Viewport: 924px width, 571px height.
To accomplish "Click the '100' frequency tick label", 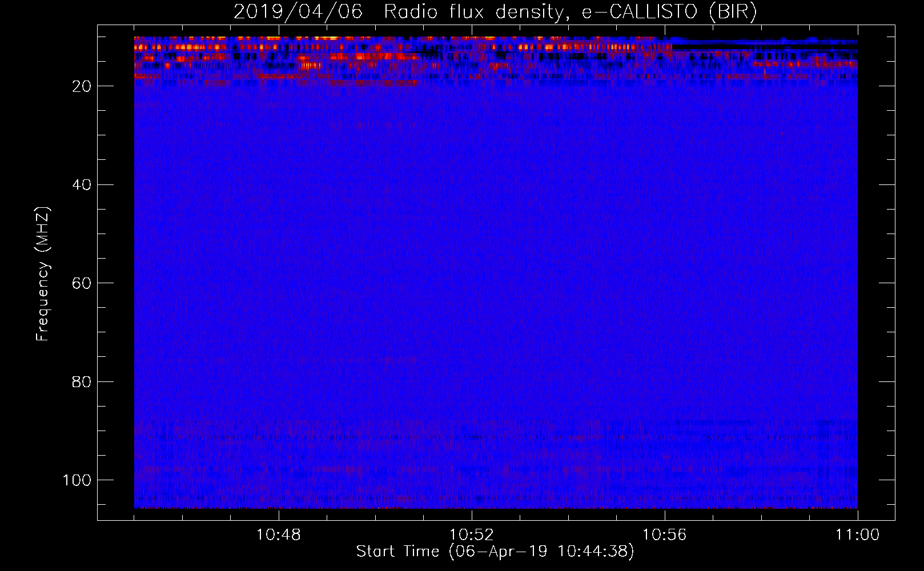I will point(77,480).
